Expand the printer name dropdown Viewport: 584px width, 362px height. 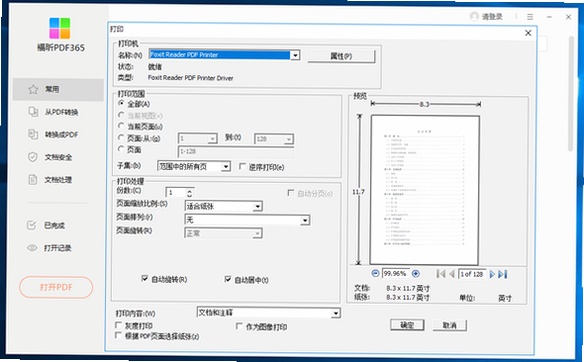tap(295, 55)
